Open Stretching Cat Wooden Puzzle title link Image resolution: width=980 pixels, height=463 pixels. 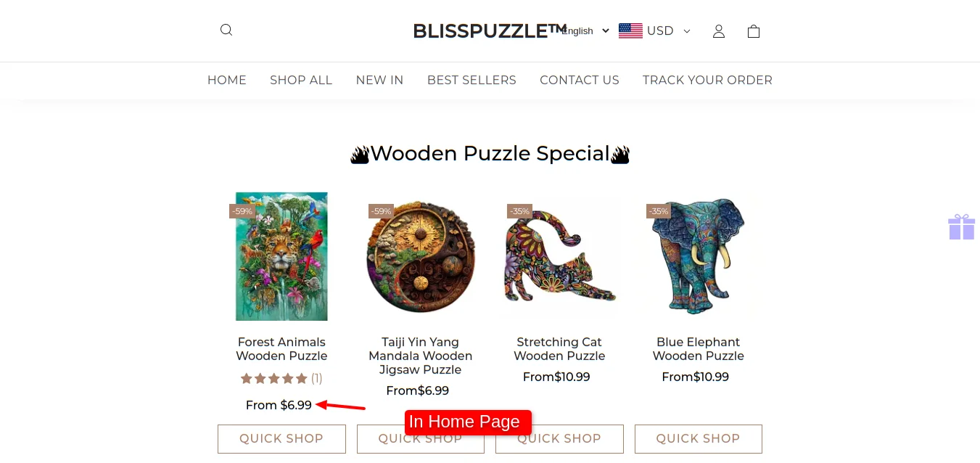pos(559,349)
